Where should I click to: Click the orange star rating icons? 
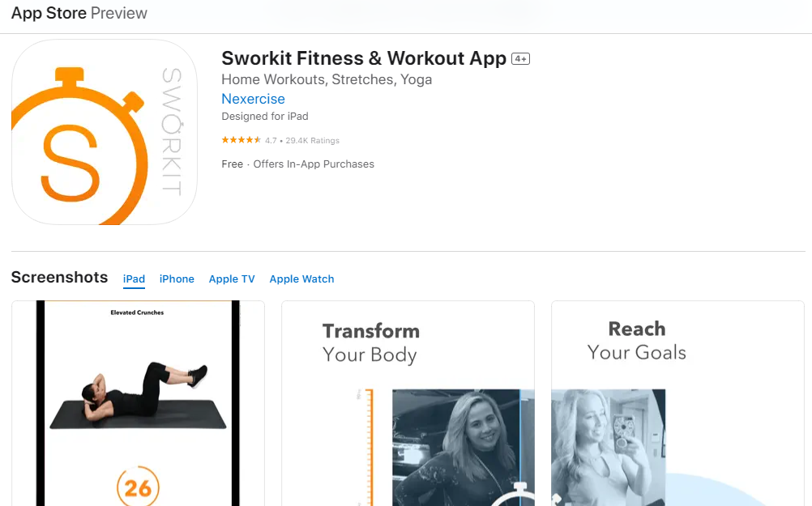241,140
